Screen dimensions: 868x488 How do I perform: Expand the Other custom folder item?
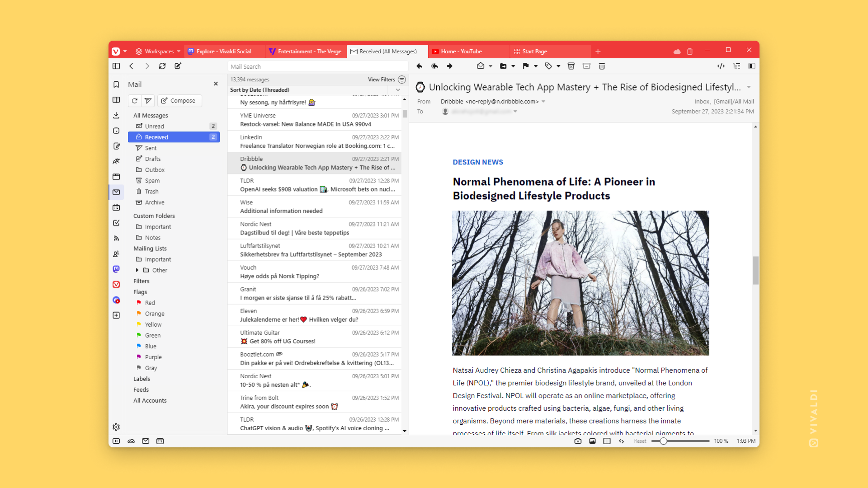pos(138,270)
